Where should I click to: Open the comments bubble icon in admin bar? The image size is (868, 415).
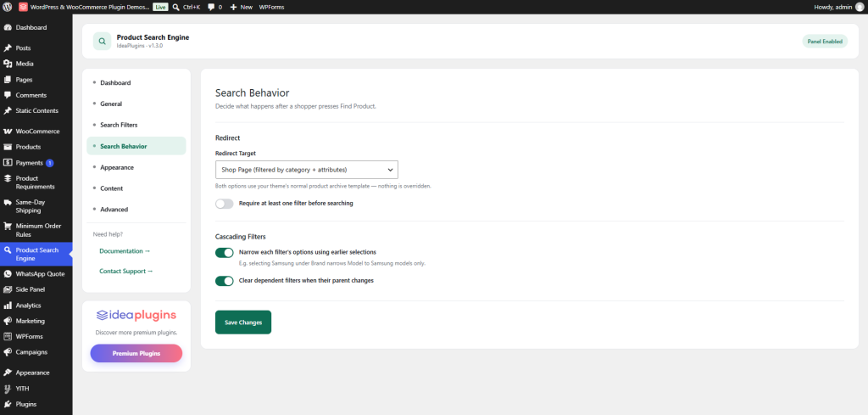(211, 7)
